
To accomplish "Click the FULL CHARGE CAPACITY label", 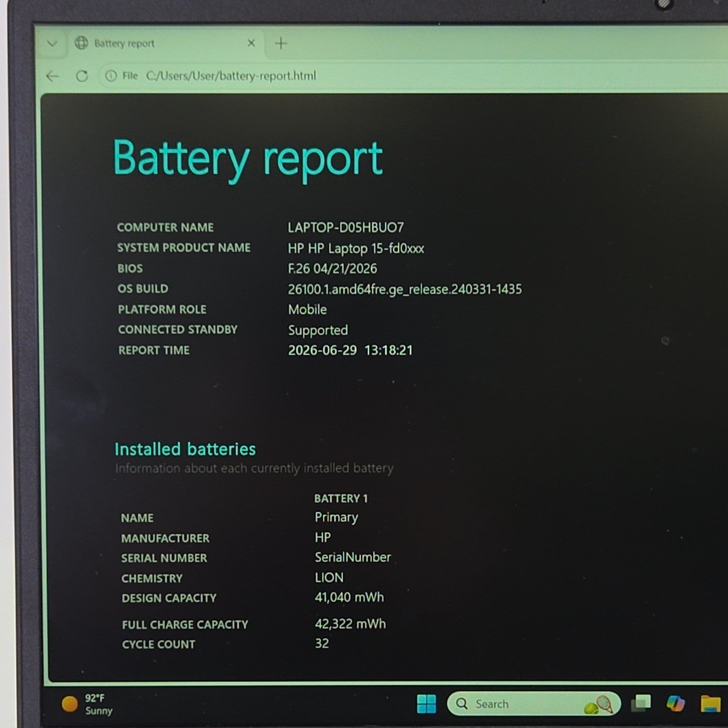I will (185, 625).
